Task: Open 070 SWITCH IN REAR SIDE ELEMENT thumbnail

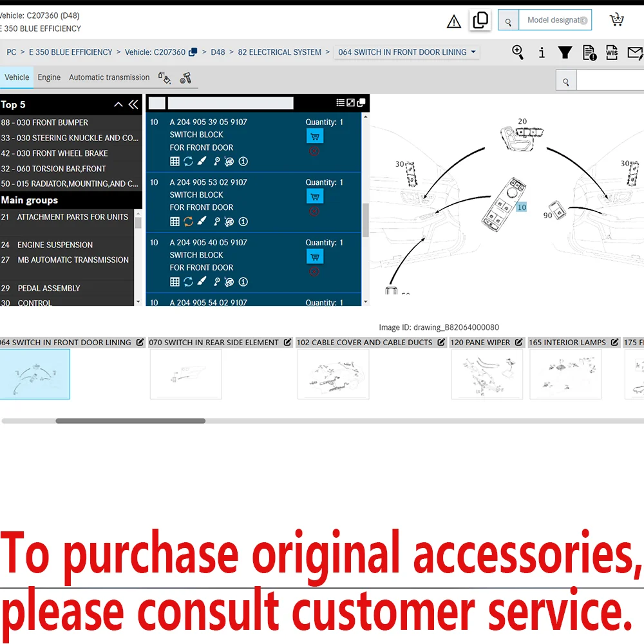Action: tap(185, 374)
